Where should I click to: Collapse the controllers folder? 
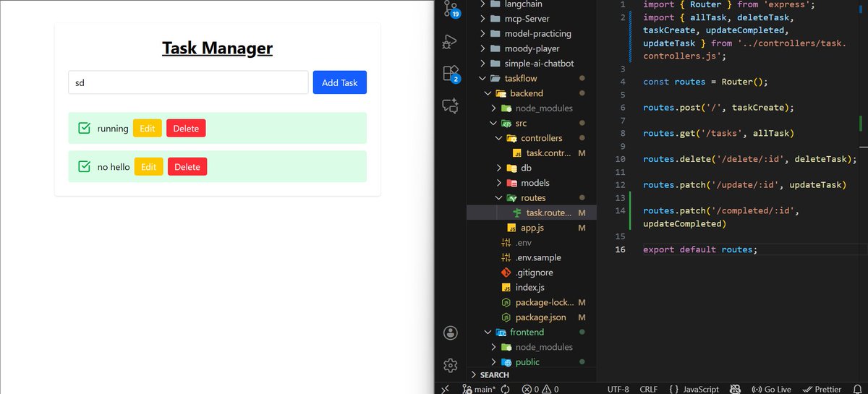coord(499,138)
